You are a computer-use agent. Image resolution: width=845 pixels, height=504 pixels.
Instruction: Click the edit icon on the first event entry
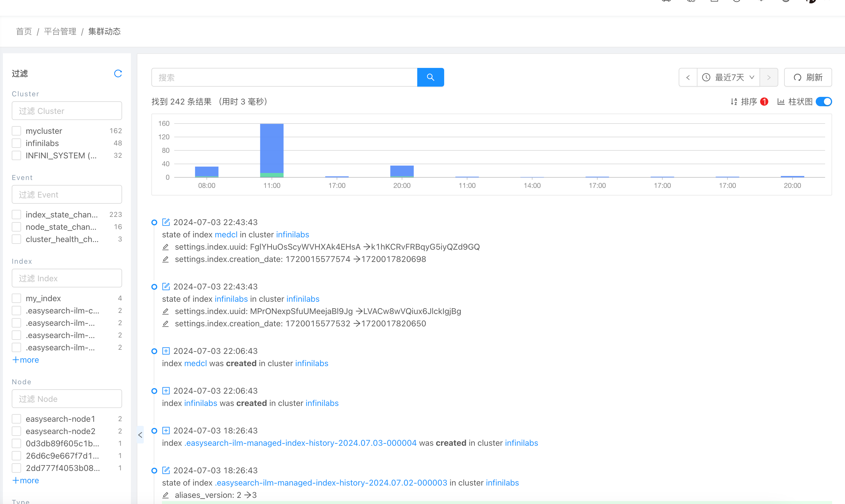[166, 222]
